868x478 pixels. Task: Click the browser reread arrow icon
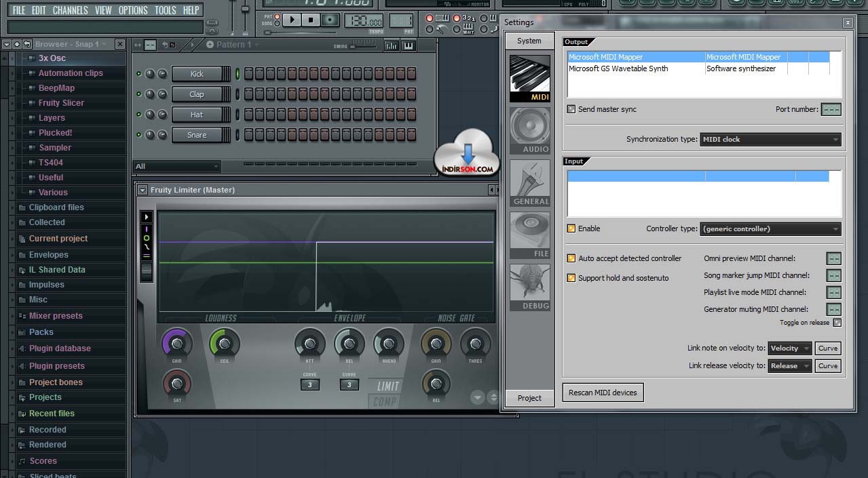tap(26, 44)
